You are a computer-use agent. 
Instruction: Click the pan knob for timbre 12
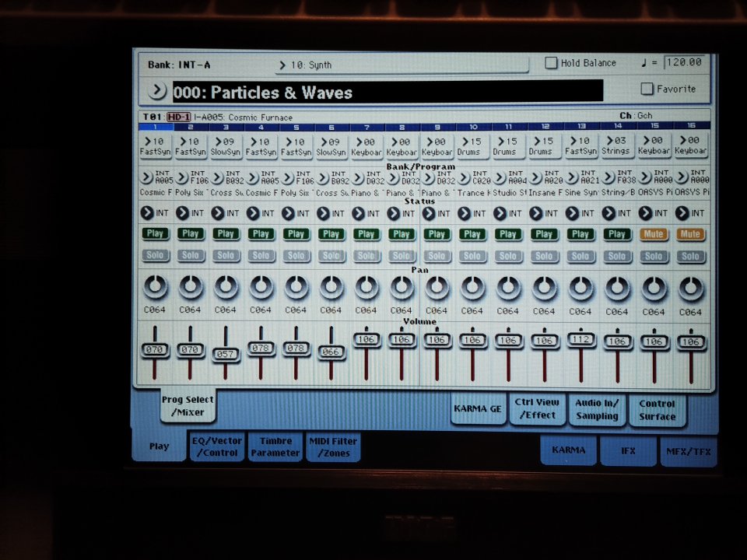point(544,289)
